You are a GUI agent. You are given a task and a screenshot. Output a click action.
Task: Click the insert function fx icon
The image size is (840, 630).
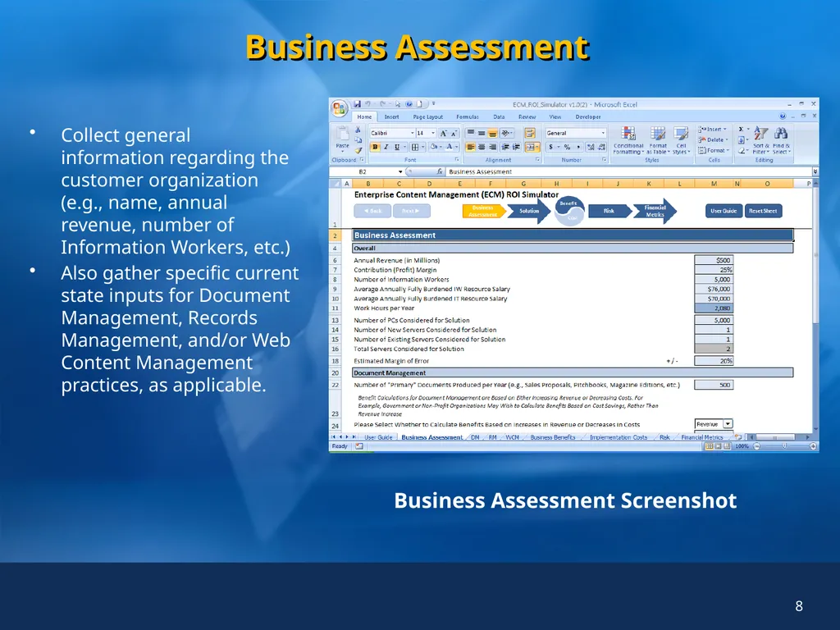point(440,172)
